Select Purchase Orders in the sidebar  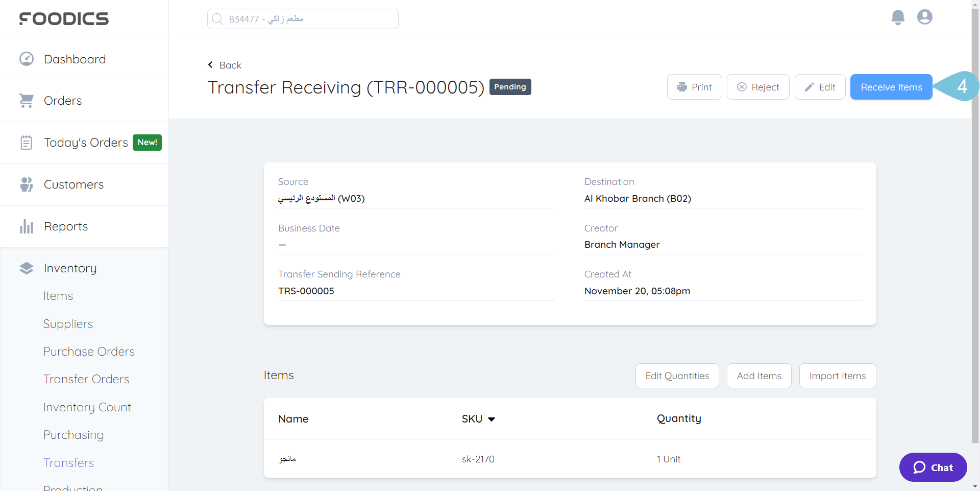pyautogui.click(x=89, y=352)
